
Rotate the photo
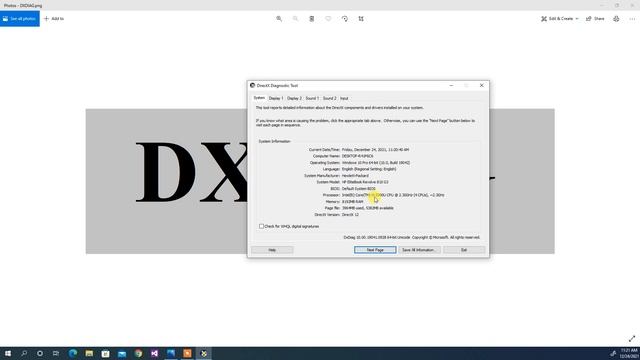(x=345, y=19)
